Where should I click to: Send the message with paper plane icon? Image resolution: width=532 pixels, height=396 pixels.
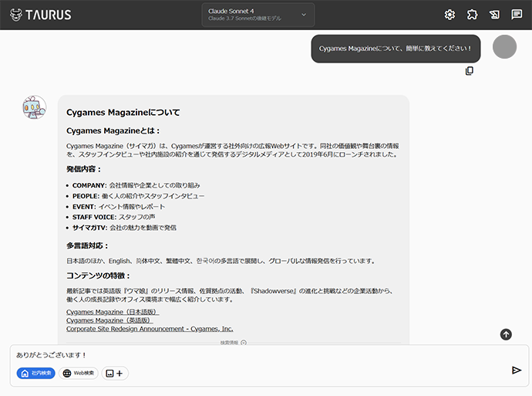coord(516,370)
